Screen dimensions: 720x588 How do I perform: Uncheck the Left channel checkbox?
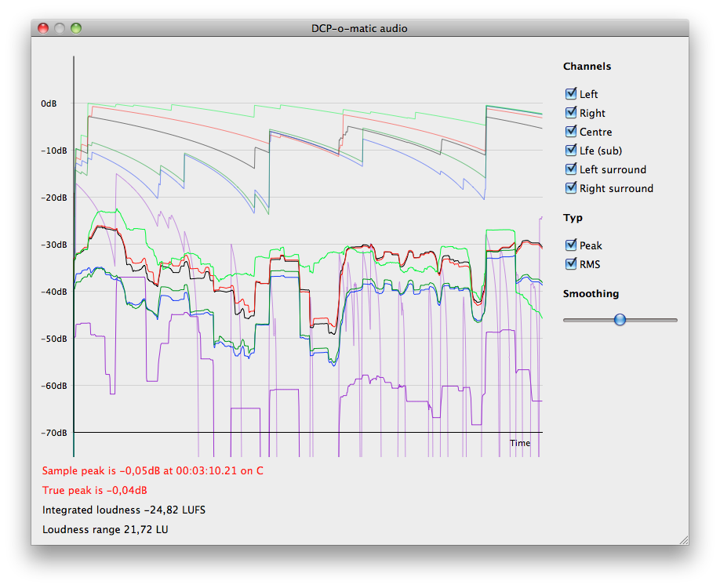[571, 94]
